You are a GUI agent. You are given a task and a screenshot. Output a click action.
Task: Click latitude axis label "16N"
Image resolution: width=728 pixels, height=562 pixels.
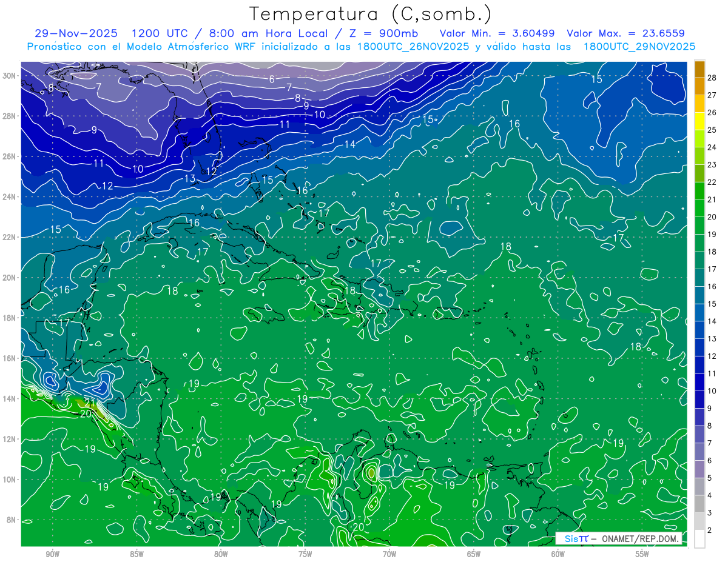coord(10,358)
